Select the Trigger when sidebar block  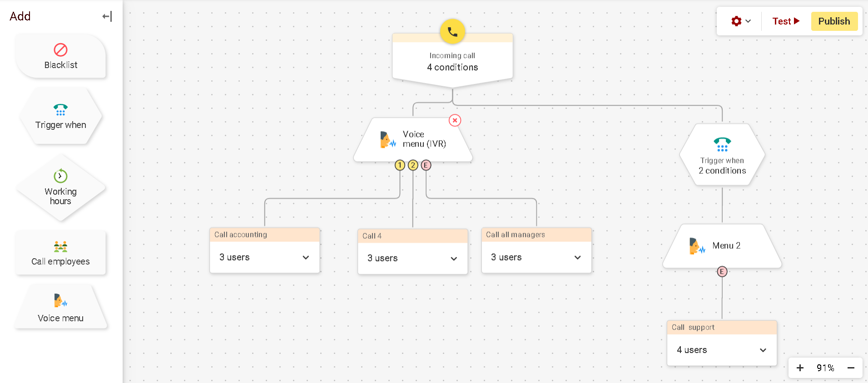click(x=60, y=117)
